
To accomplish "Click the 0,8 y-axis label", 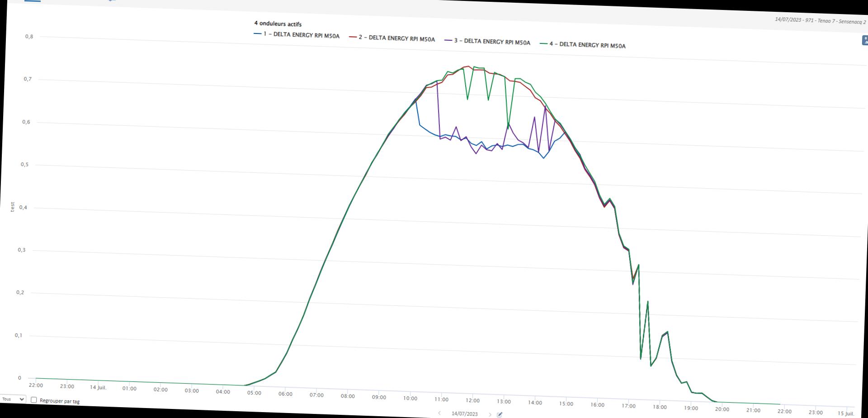I will (29, 37).
